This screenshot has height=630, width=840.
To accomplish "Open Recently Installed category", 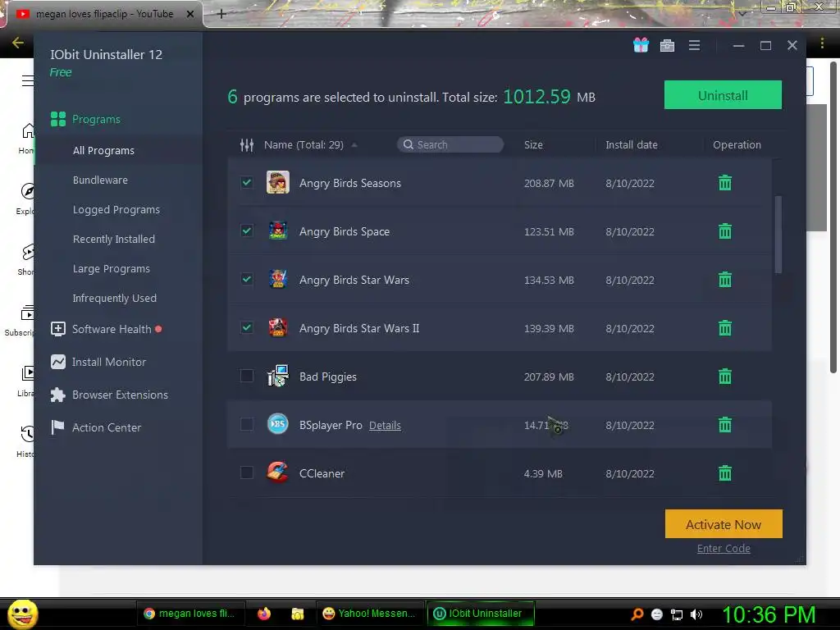I will pos(113,239).
